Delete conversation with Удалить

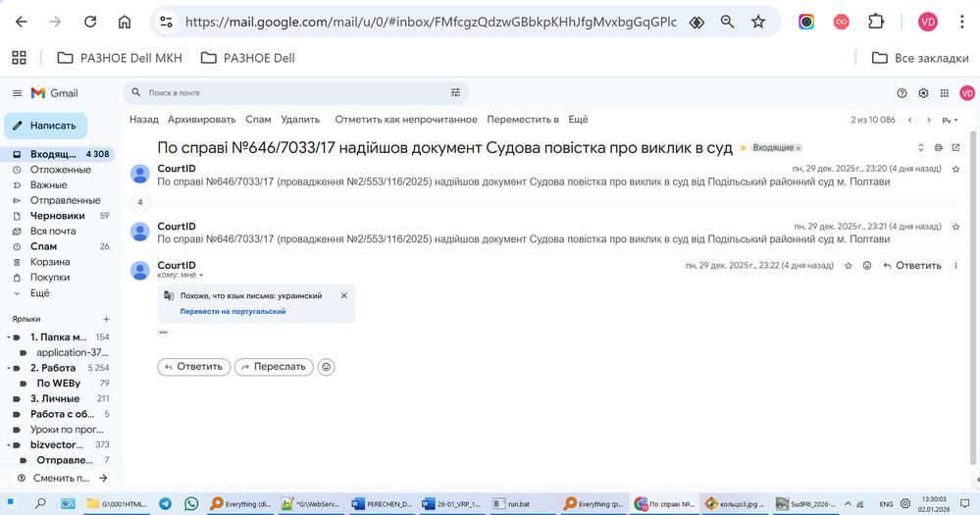click(300, 120)
